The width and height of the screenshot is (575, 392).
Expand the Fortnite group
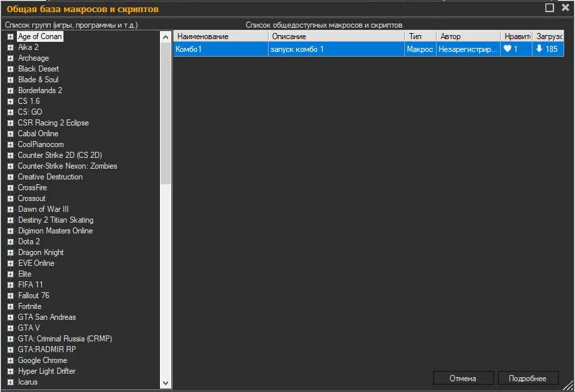10,306
